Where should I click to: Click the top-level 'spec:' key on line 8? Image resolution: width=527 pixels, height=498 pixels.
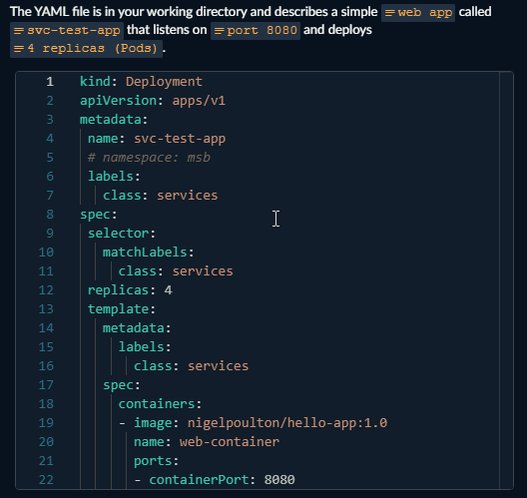[x=98, y=214]
